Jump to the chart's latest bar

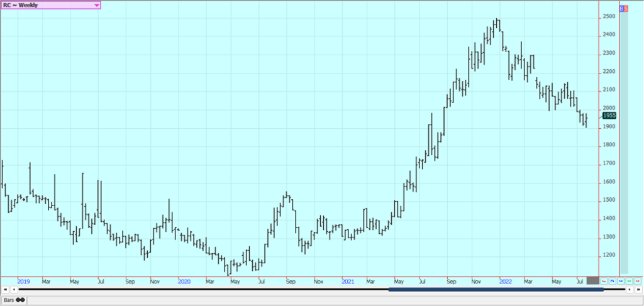click(x=638, y=290)
